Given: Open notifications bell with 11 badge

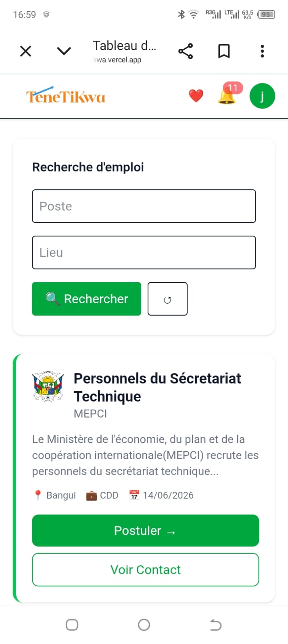Looking at the screenshot, I should [228, 94].
